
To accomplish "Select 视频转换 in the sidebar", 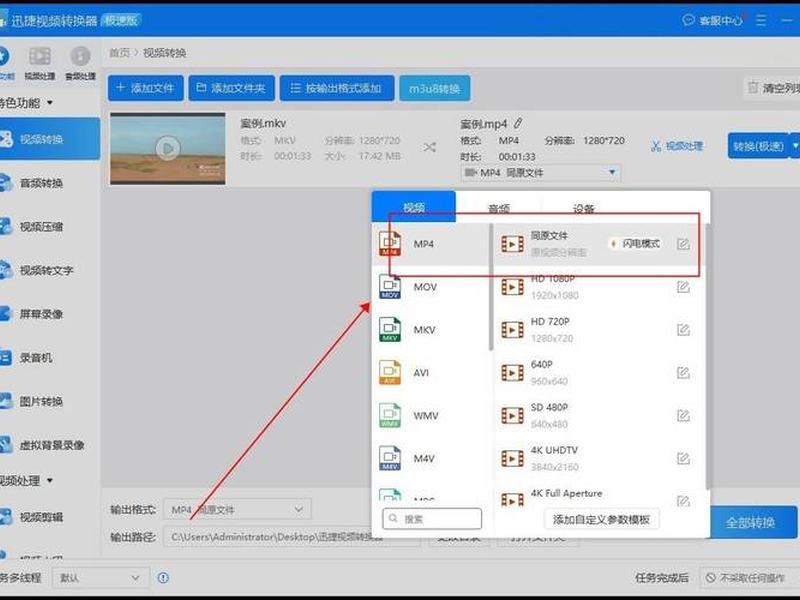I will click(x=49, y=139).
